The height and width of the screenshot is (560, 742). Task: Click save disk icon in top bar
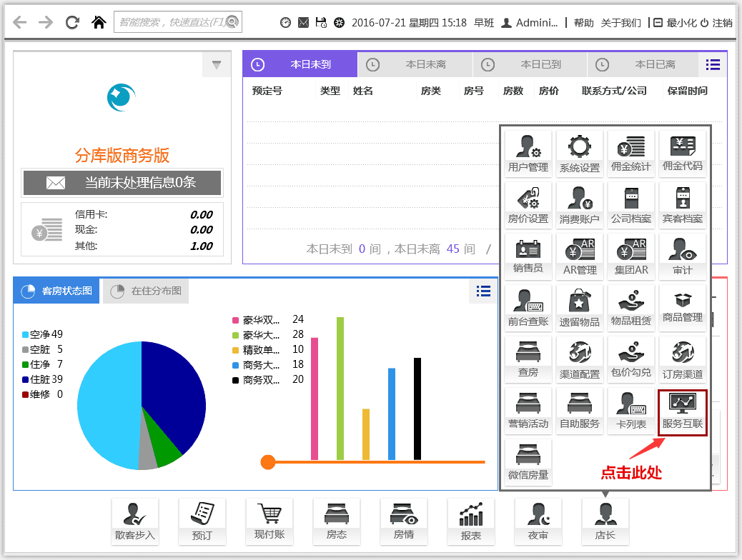321,22
